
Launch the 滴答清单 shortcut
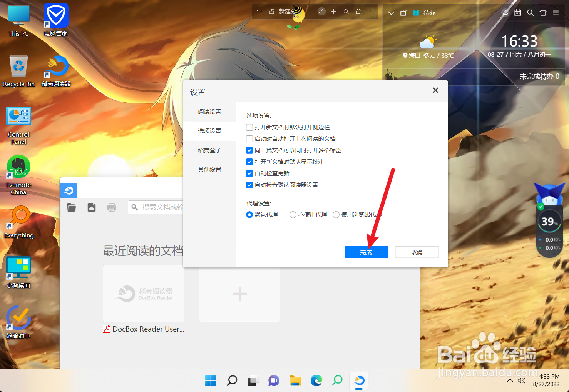coord(18,322)
